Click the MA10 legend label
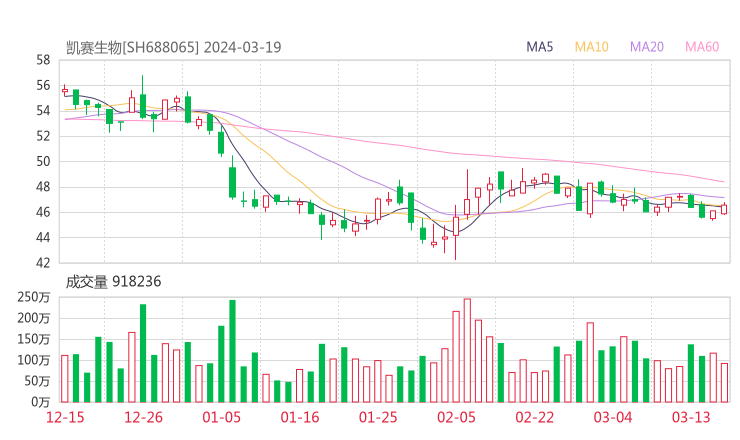The height and width of the screenshot is (440, 740). [591, 47]
